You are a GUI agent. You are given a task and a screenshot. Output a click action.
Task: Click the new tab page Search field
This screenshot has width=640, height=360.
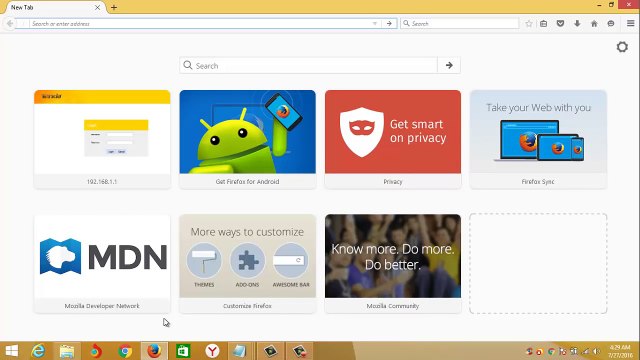[x=309, y=65]
